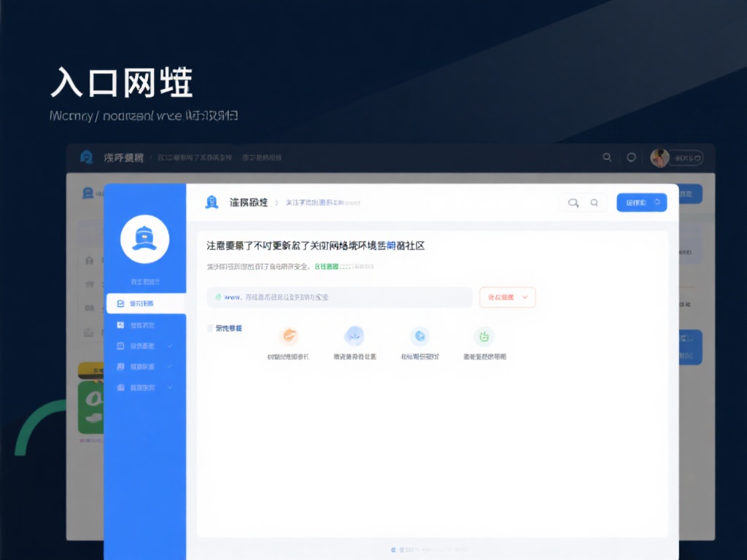Click the light blue circular shortcut icon

point(354,336)
